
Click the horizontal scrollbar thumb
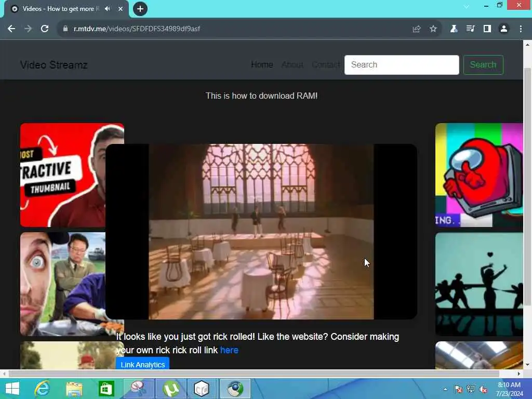[254, 374]
